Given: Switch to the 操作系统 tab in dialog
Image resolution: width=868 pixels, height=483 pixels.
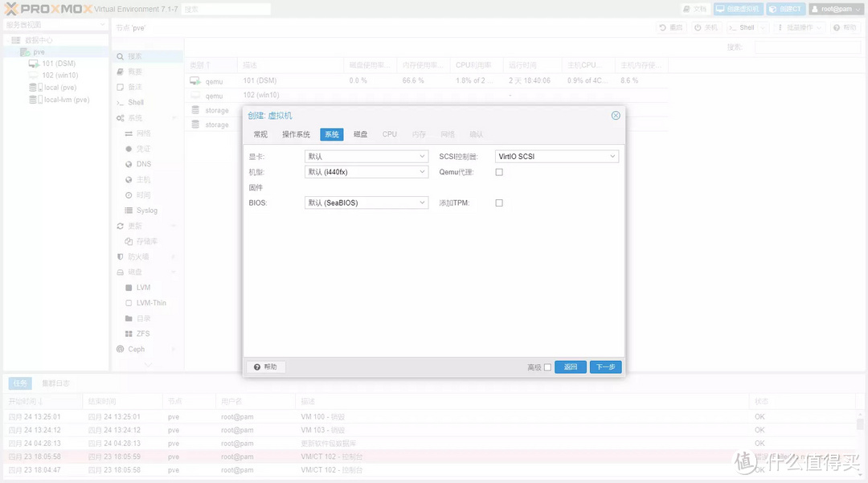Looking at the screenshot, I should [x=296, y=134].
